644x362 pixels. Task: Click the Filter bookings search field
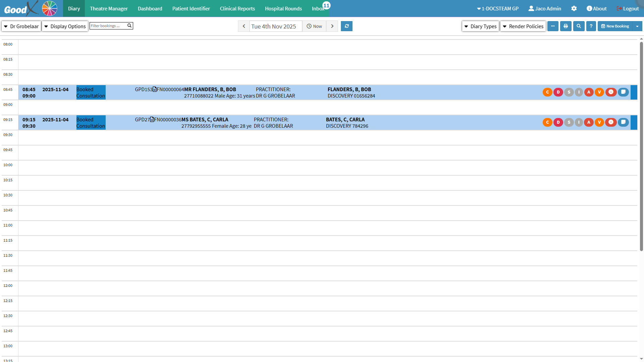(x=108, y=26)
